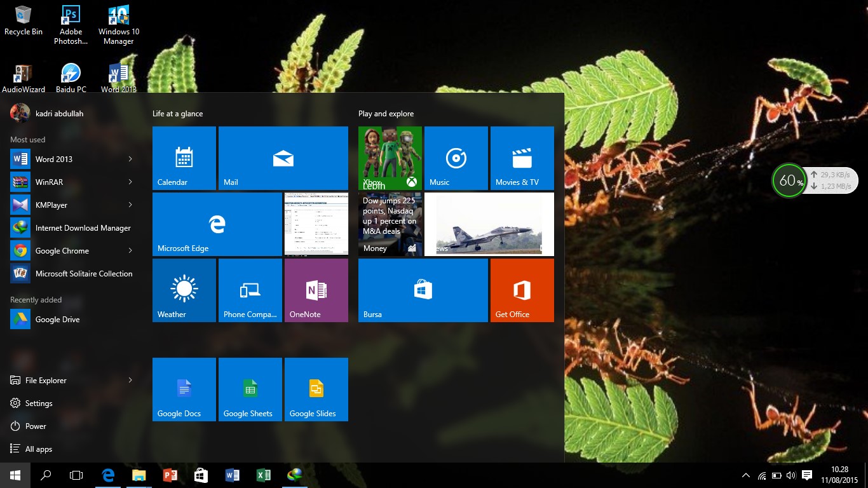Open the All apps menu
Viewport: 868px width, 488px height.
pyautogui.click(x=37, y=449)
